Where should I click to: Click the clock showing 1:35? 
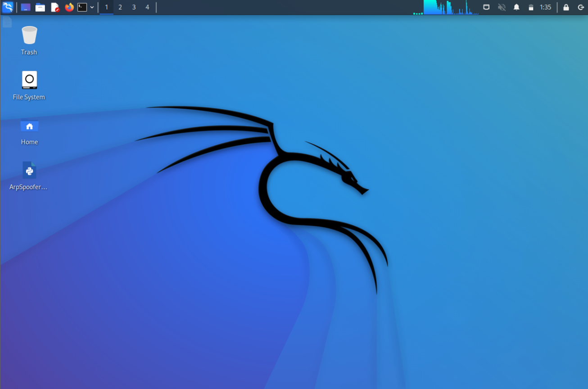(x=545, y=7)
